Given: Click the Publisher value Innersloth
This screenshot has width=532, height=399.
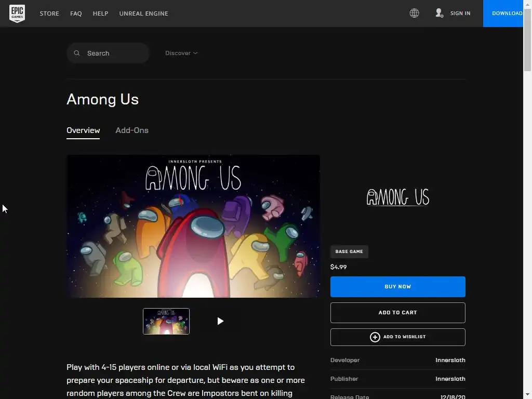Looking at the screenshot, I should pos(450,379).
